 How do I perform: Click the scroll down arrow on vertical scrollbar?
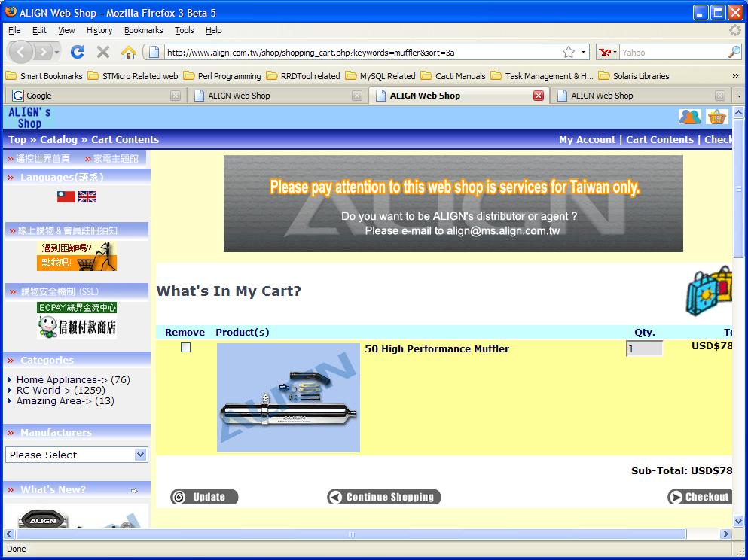coord(738,521)
